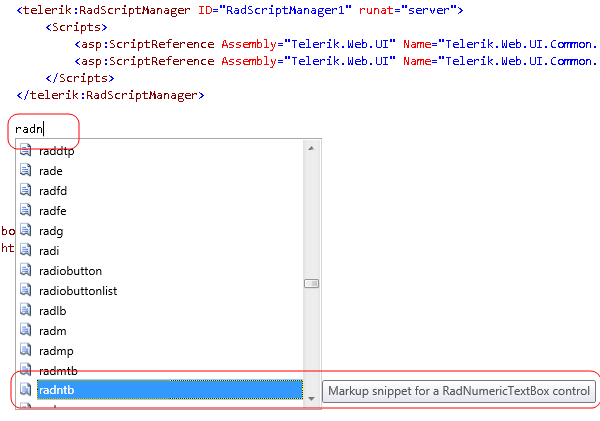Click the snippet icon beside radfd
600x421 pixels.
point(25,190)
